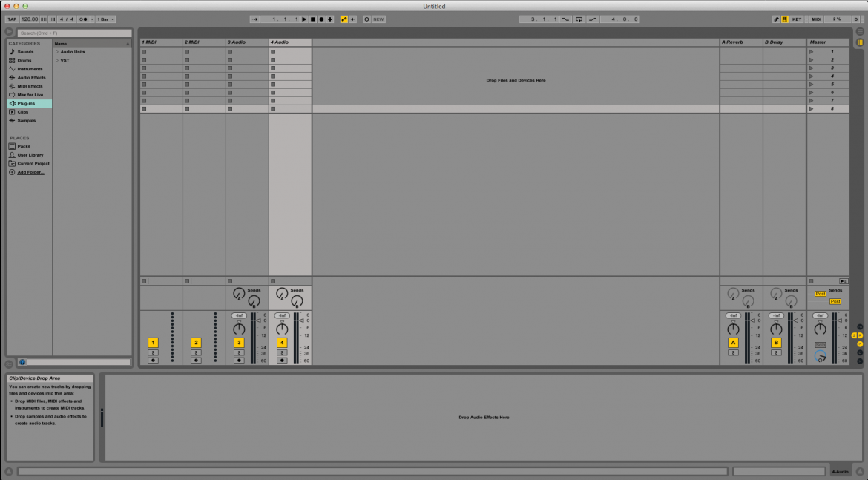Image resolution: width=868 pixels, height=480 pixels.
Task: Arm the 4 Audio track for recording
Action: pos(281,360)
